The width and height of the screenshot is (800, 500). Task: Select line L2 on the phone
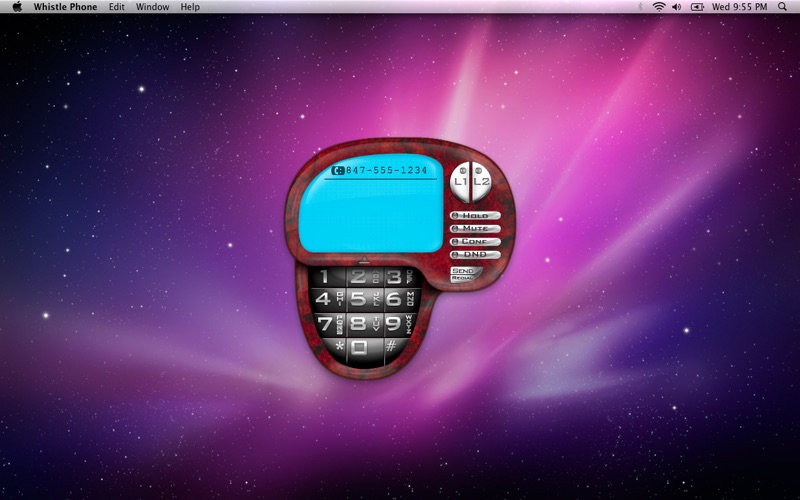(480, 182)
